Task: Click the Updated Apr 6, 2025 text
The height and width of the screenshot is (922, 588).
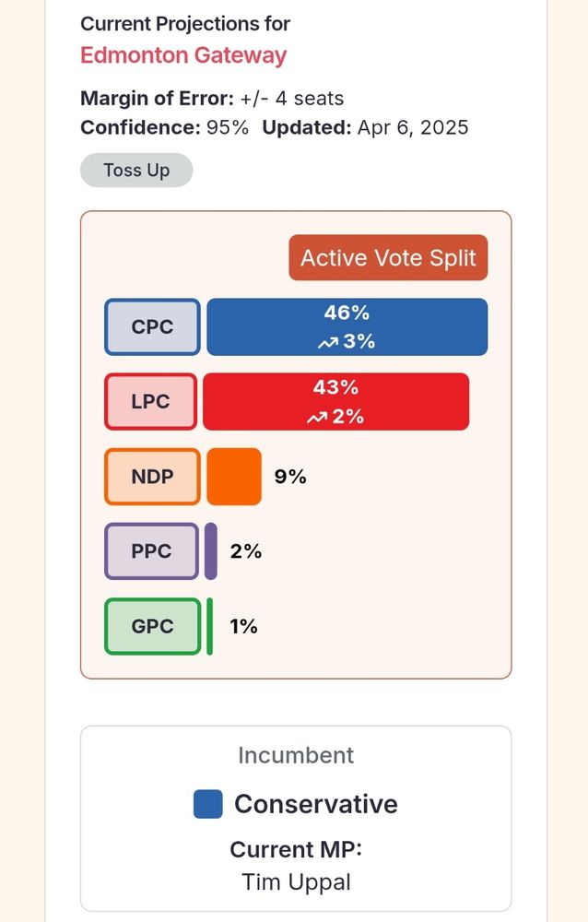Action: 365,127
